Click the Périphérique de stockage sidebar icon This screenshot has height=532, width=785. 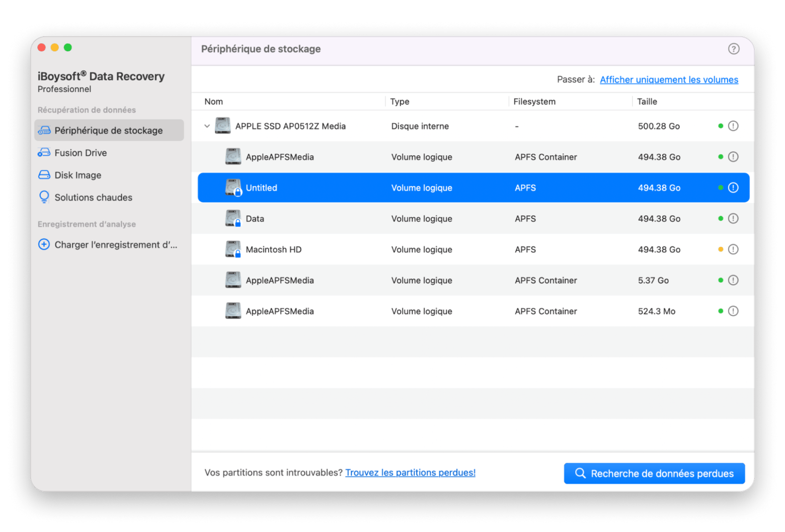point(44,130)
